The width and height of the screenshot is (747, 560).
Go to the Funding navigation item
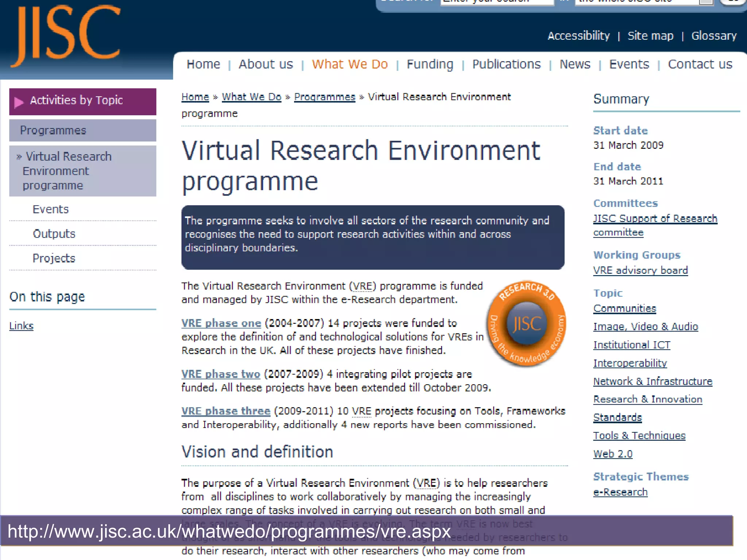pos(430,64)
